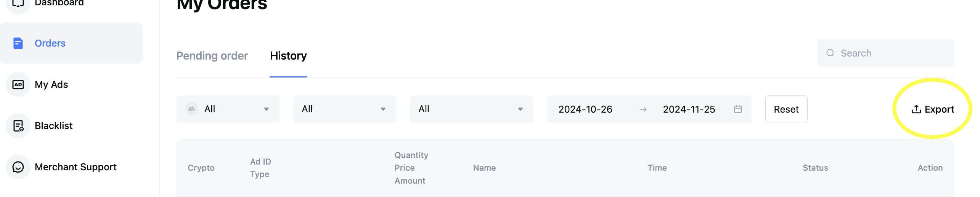Select the History tab
Image resolution: width=980 pixels, height=197 pixels.
288,56
